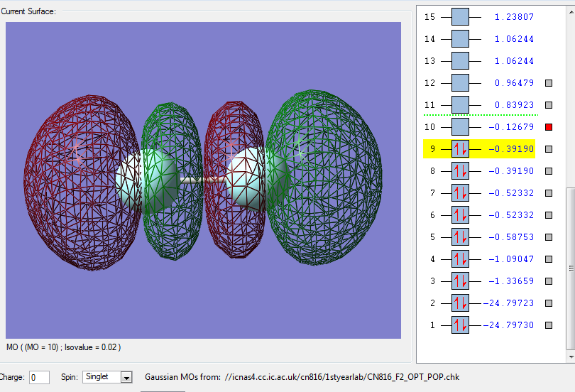This screenshot has width=575, height=392.
Task: Click energy value 1.23807
Action: 514,17
